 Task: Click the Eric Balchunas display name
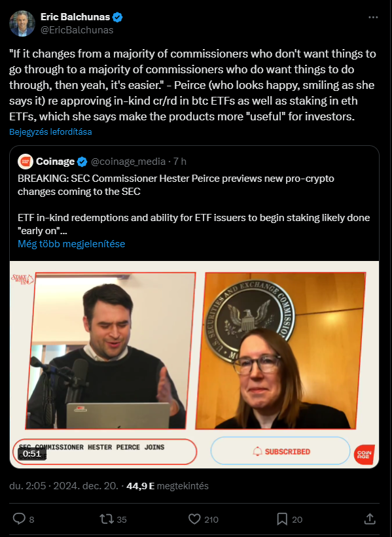(75, 17)
